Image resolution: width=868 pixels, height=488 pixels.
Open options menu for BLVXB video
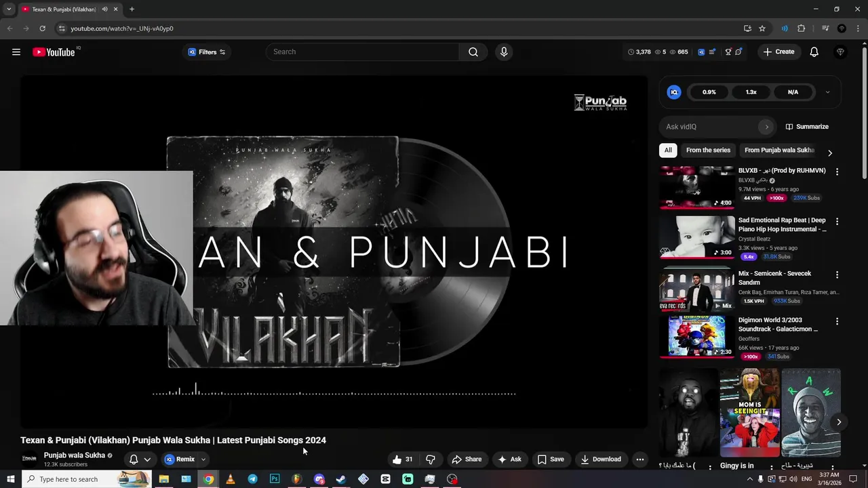click(x=837, y=172)
